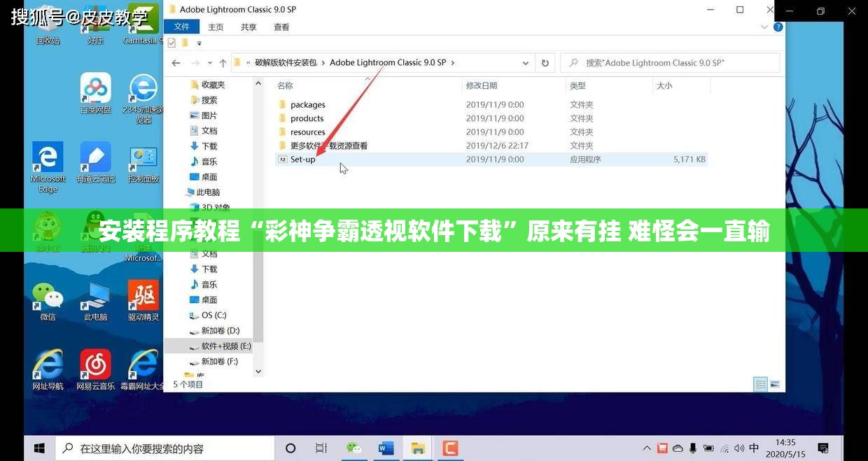This screenshot has height=461, width=868.
Task: Open the 2345加速浏览器 desktop icon
Action: click(143, 97)
